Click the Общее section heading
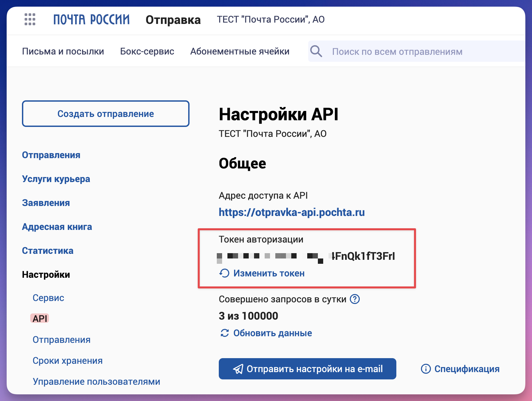 [x=242, y=163]
